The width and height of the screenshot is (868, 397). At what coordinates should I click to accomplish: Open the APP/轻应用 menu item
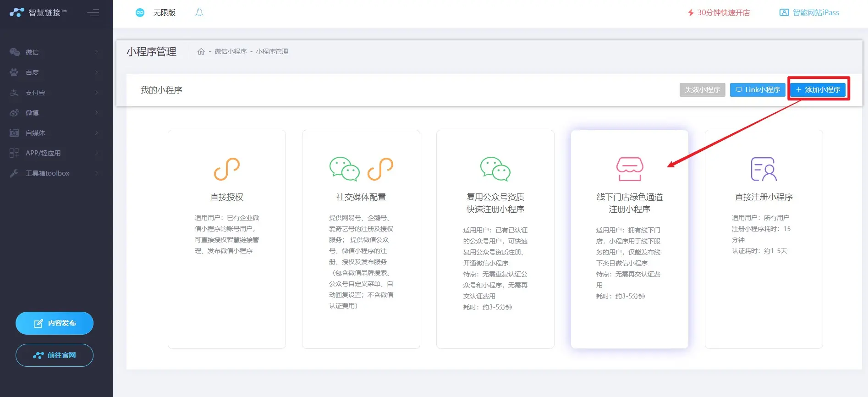point(54,153)
